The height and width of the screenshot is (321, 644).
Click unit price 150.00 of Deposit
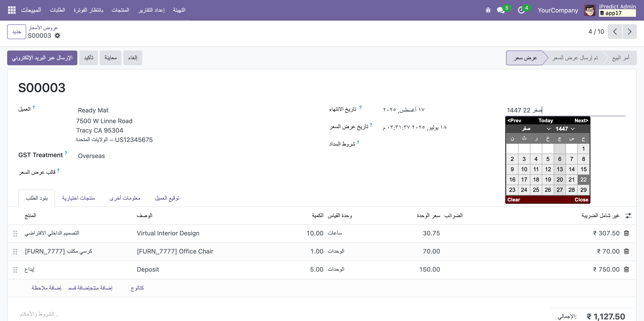(430, 270)
